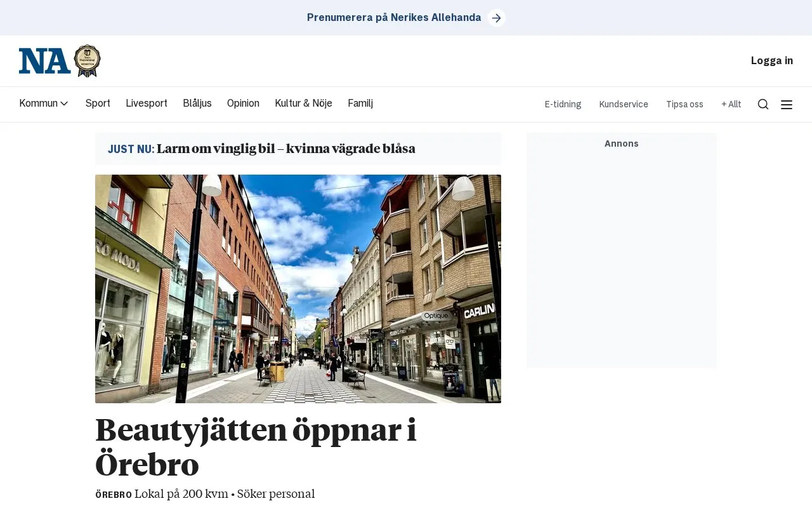This screenshot has width=812, height=508.
Task: Expand the Kommun dropdown
Action: pos(44,104)
